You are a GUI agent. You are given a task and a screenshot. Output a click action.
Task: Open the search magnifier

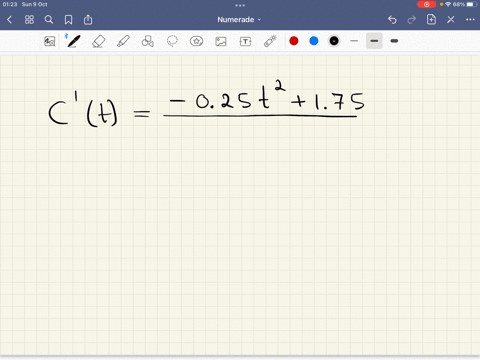49,20
